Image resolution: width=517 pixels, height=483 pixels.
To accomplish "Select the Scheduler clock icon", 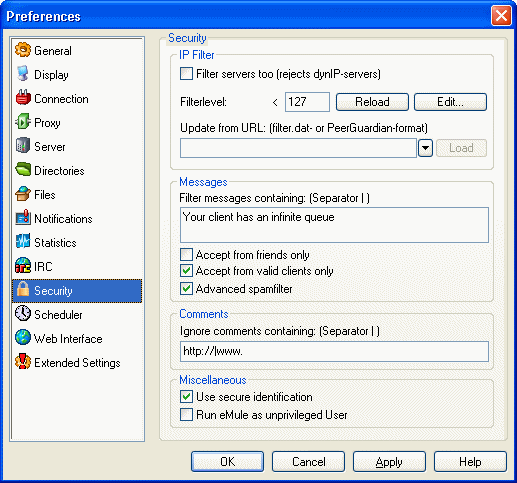I will [23, 314].
